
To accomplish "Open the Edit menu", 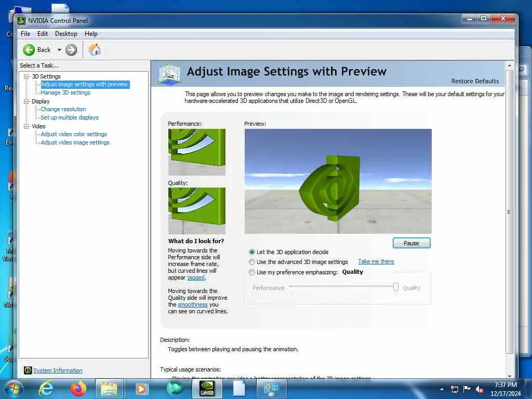I will coord(43,34).
